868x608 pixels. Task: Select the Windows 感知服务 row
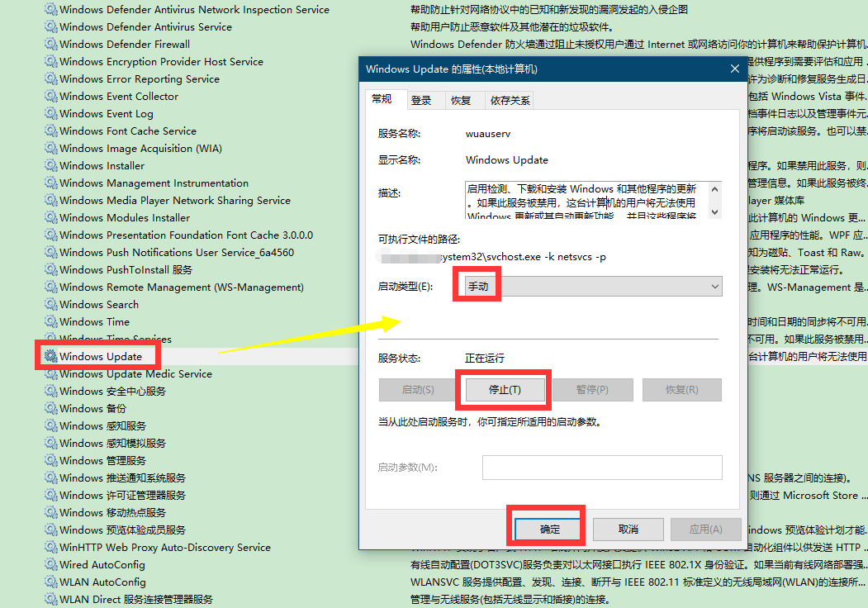point(102,425)
